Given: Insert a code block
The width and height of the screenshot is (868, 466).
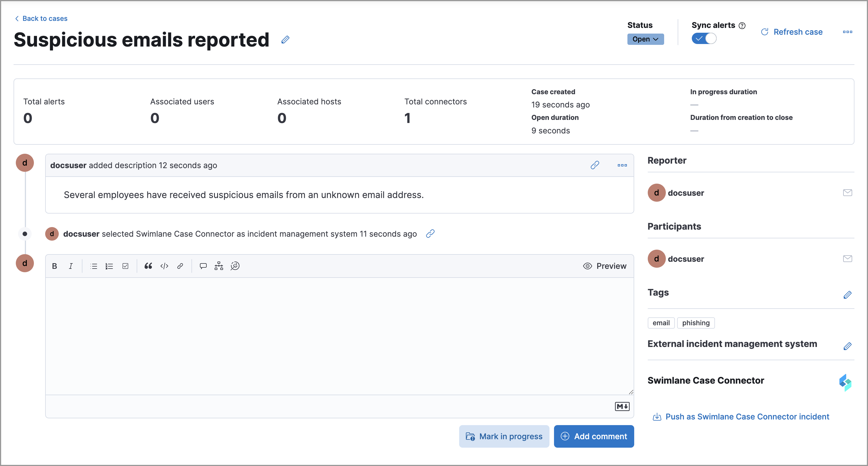Looking at the screenshot, I should 164,266.
